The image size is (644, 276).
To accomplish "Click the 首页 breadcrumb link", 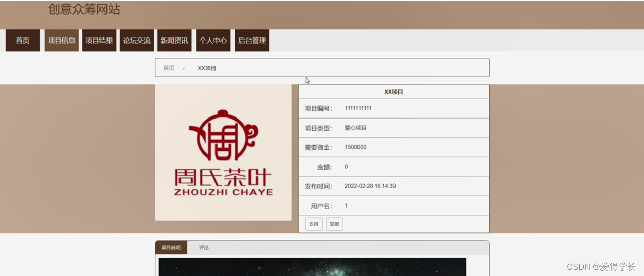I will click(169, 68).
